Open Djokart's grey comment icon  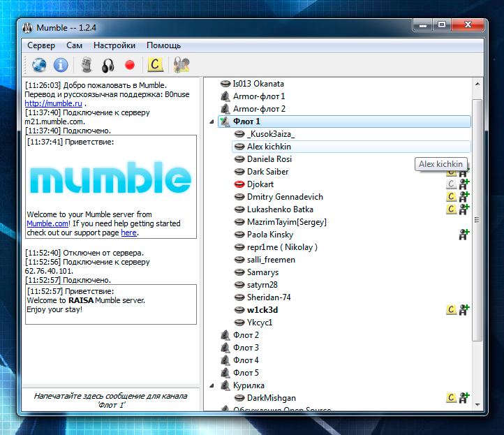pos(451,184)
